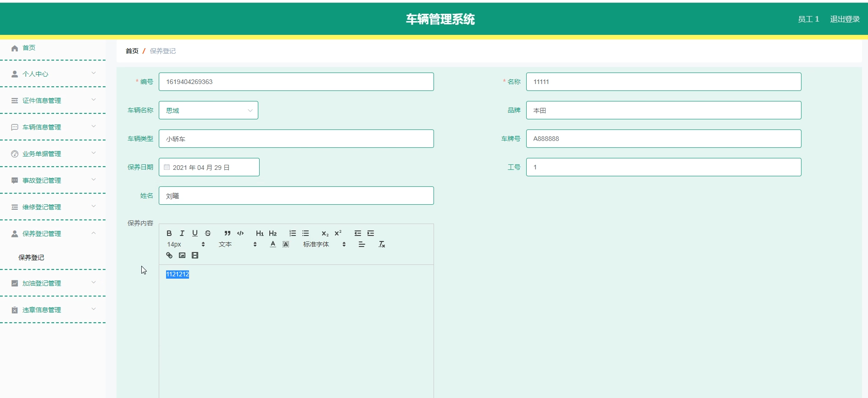Insert an image into the editor
The image size is (868, 398).
pos(182,255)
